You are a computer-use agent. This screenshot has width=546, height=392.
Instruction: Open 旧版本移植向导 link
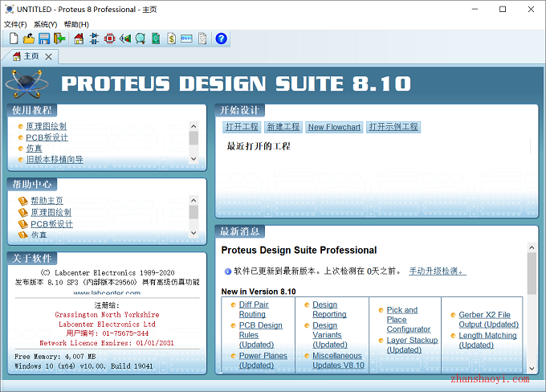pos(55,160)
